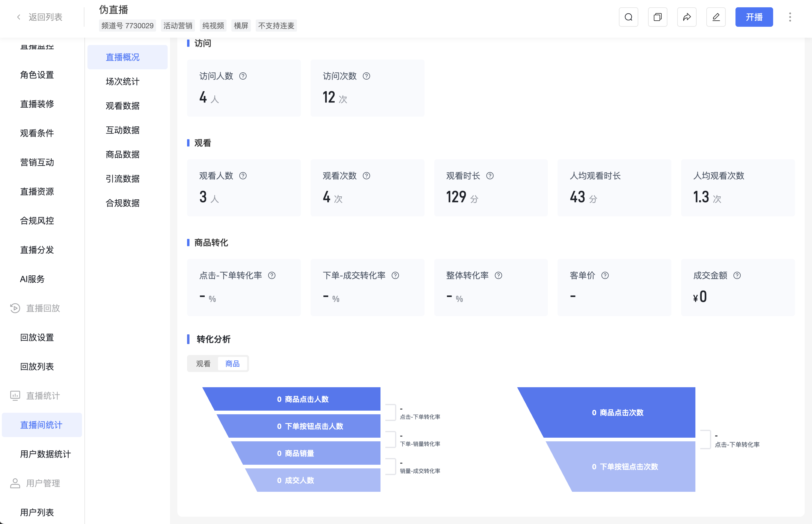812x524 pixels.
Task: Click the help icon beside 点击-下单转化率 card title
Action: [272, 275]
